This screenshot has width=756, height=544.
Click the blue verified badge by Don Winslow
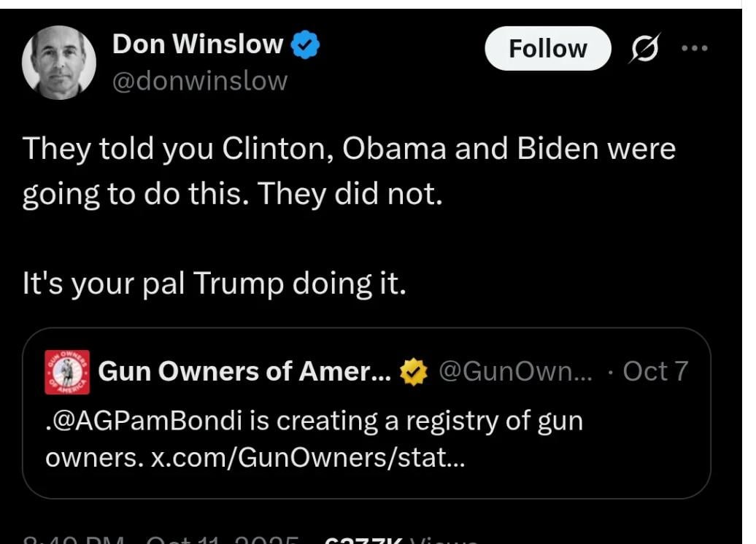click(x=305, y=45)
